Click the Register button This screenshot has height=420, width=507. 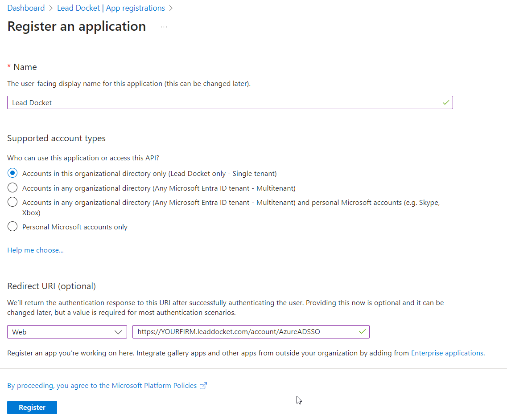[32, 408]
